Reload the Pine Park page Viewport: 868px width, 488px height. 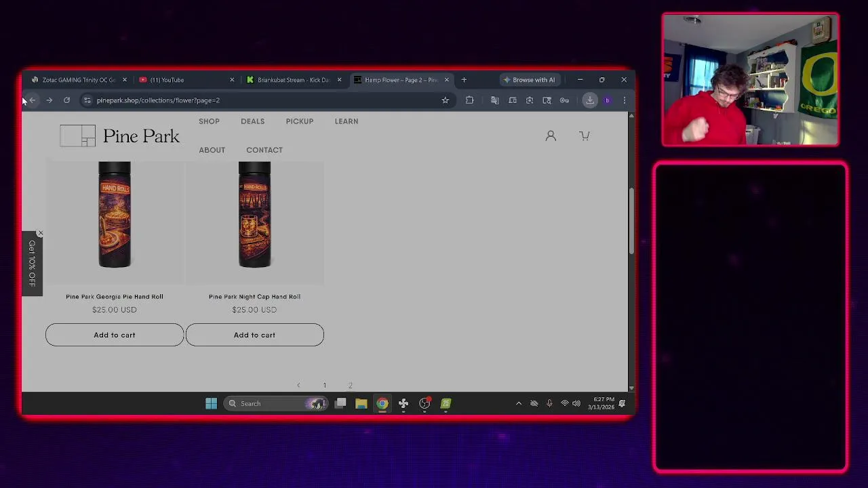tap(66, 100)
